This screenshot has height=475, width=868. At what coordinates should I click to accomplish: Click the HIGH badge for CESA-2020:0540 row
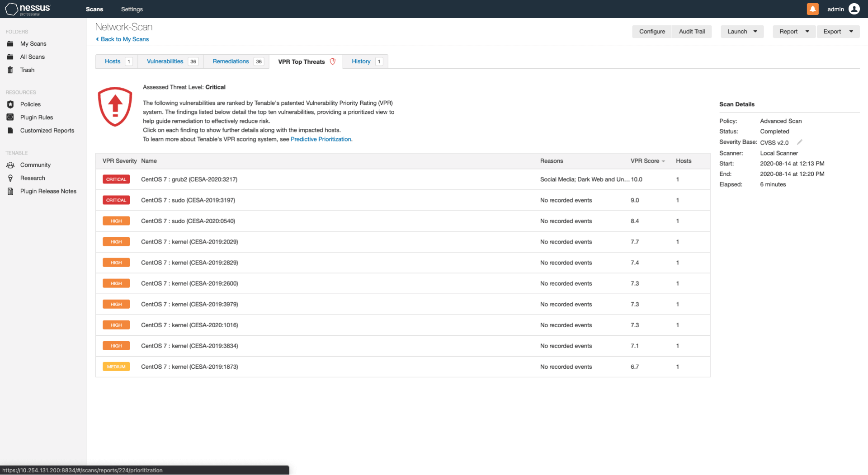[x=116, y=221]
